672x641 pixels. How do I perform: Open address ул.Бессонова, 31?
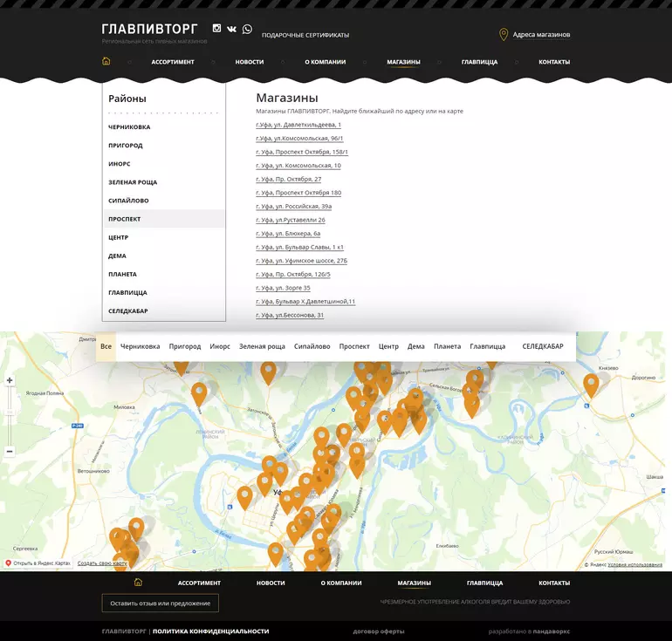point(290,315)
